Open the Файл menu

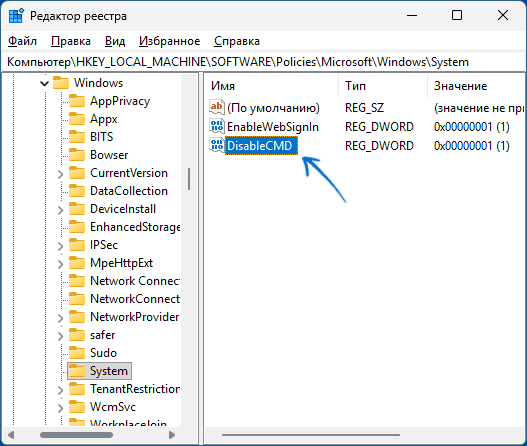[x=22, y=41]
